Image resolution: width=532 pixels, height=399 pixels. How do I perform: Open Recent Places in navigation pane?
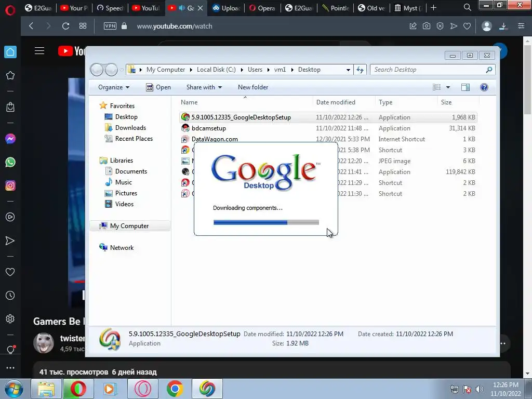pos(134,138)
